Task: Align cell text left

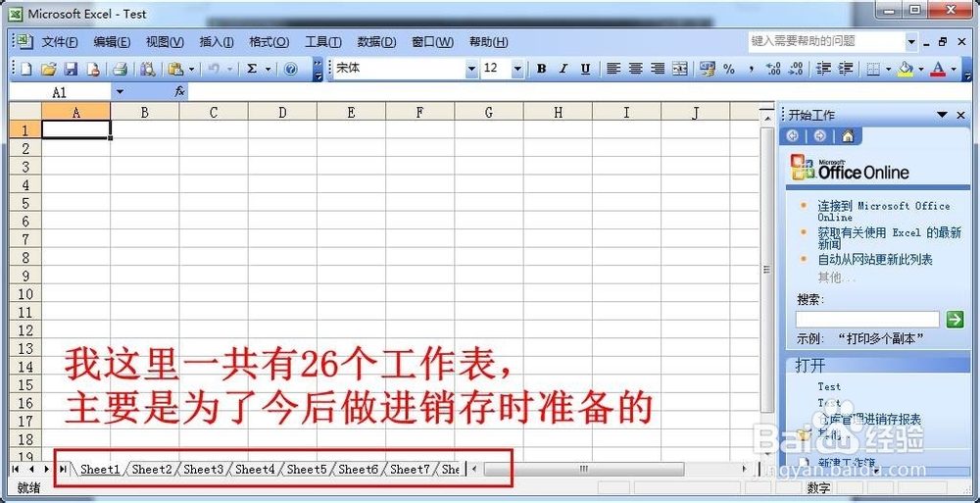Action: coord(613,69)
